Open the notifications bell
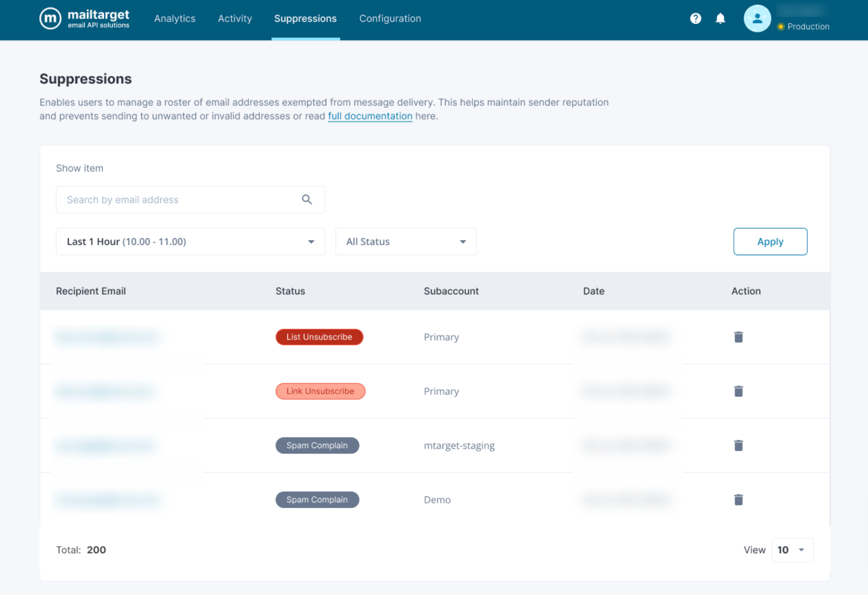 (x=720, y=18)
